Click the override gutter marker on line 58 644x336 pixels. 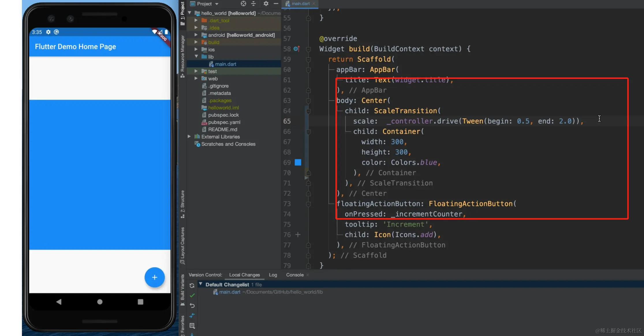(x=296, y=49)
